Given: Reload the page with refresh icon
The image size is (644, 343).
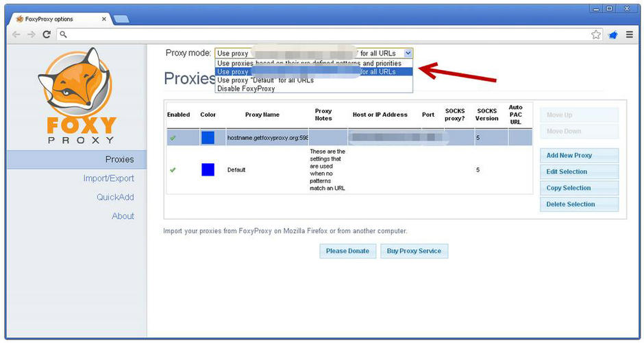Looking at the screenshot, I should [47, 34].
